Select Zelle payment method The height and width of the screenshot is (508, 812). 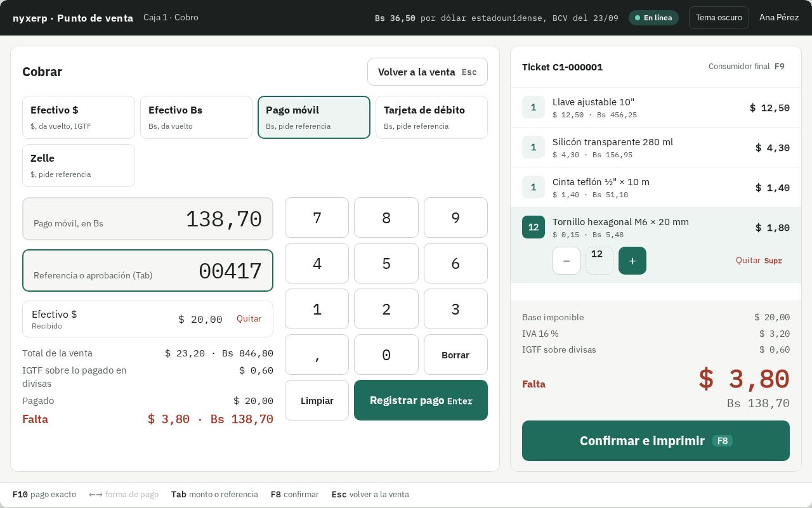click(x=79, y=166)
